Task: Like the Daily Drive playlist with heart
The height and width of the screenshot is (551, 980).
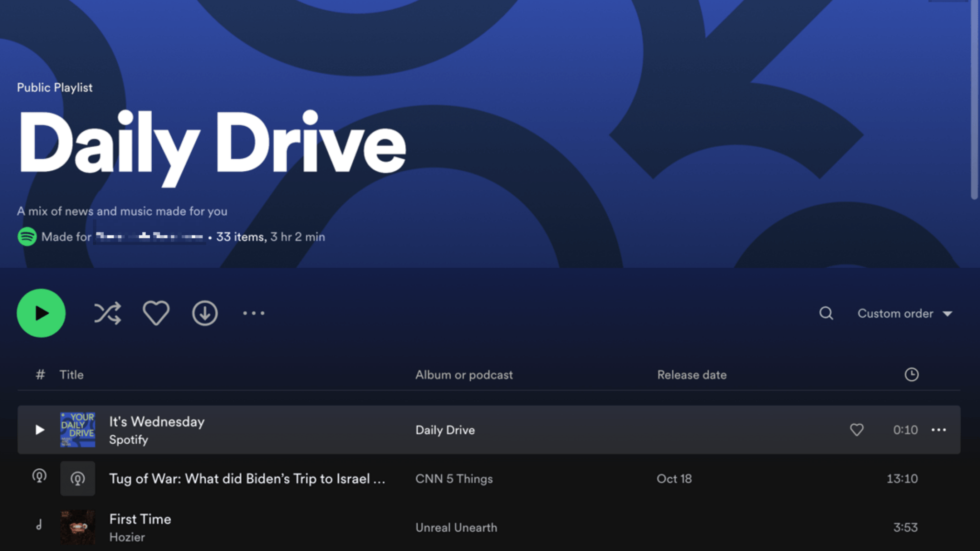Action: click(156, 313)
